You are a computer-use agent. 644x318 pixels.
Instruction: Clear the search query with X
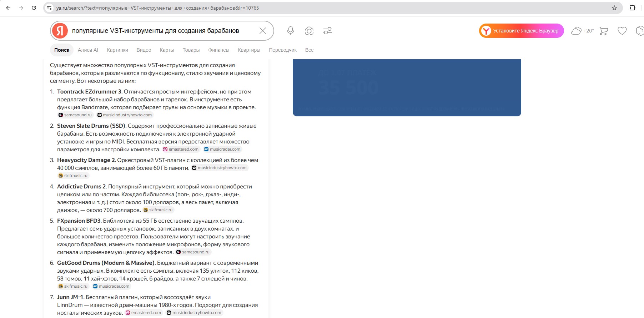click(263, 31)
